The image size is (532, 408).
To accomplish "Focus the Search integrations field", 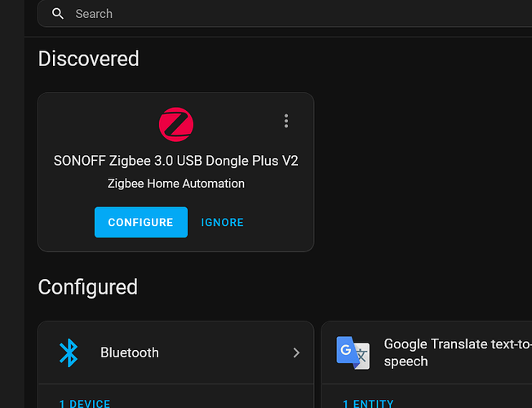I will [284, 14].
